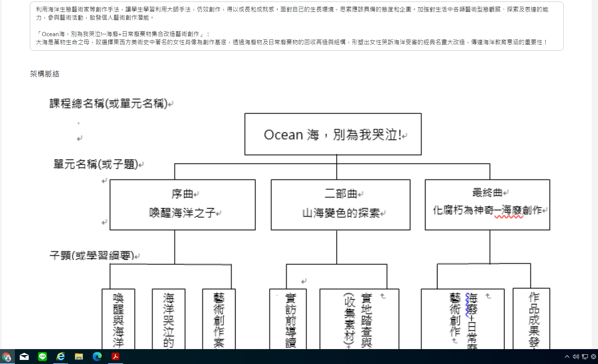Image resolution: width=598 pixels, height=364 pixels.
Task: Click the sentence starting '大海是萬物生命之母'
Action: point(292,42)
